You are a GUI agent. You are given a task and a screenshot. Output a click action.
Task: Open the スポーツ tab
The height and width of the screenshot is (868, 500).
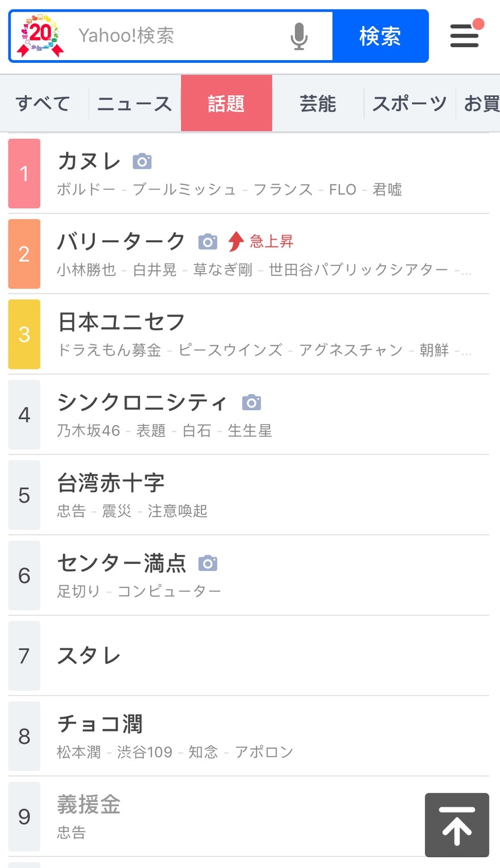[x=409, y=104]
